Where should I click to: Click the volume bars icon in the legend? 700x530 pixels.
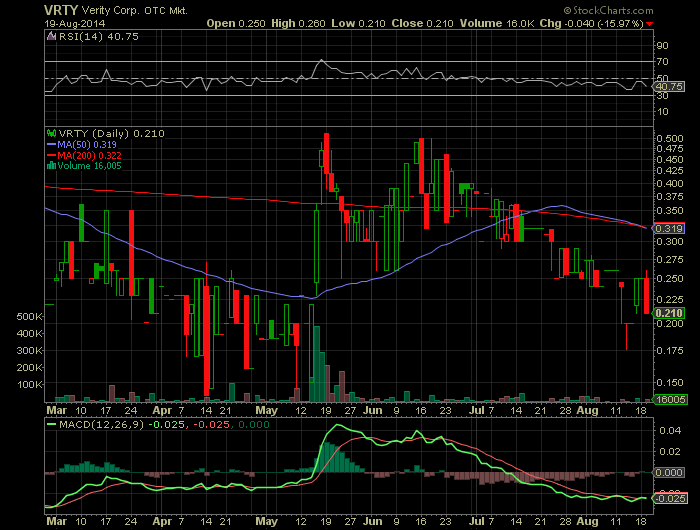pyautogui.click(x=51, y=166)
